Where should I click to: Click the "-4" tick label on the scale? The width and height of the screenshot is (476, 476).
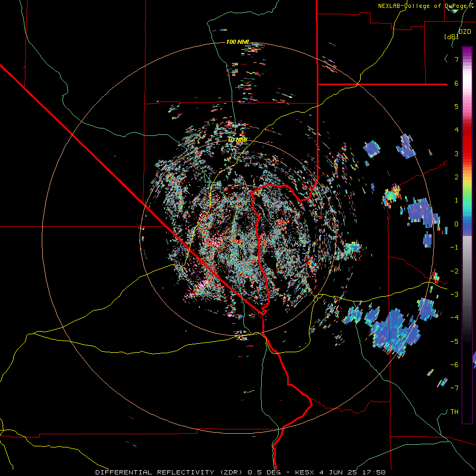click(x=454, y=318)
